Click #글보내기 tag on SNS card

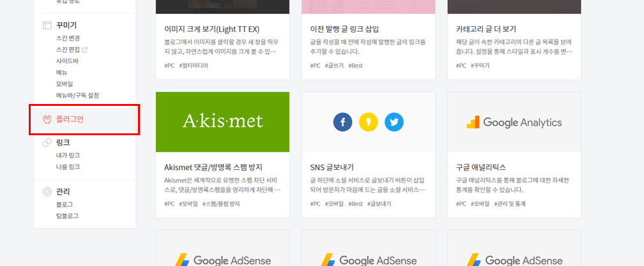pos(379,203)
